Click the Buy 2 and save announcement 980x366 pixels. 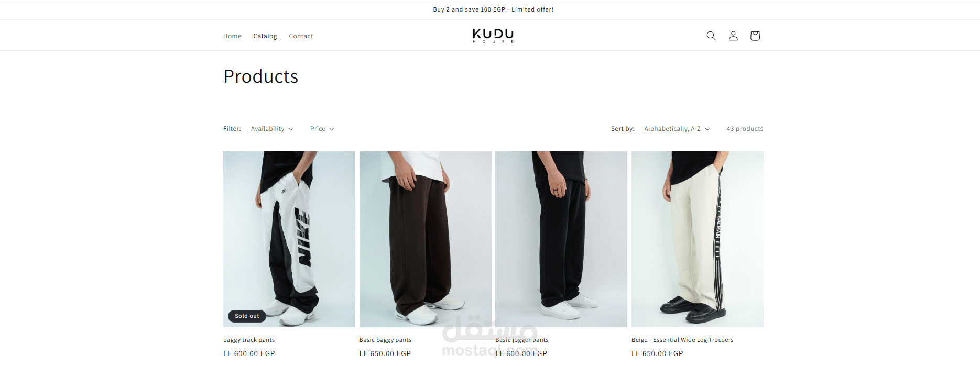point(493,9)
